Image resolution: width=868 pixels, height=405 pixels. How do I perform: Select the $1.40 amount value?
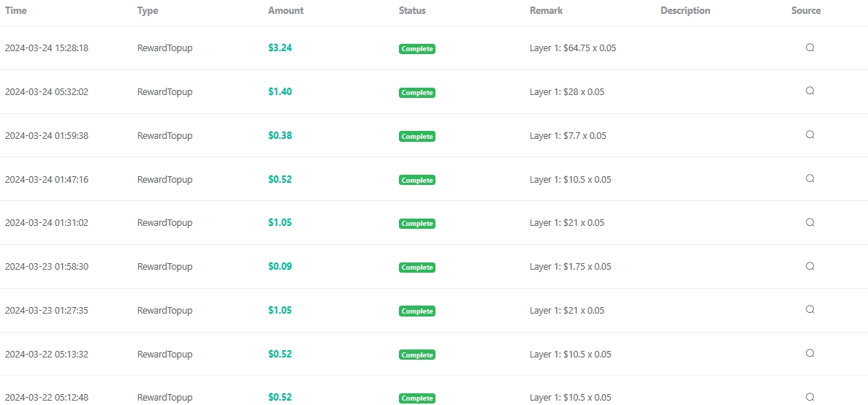pos(280,91)
